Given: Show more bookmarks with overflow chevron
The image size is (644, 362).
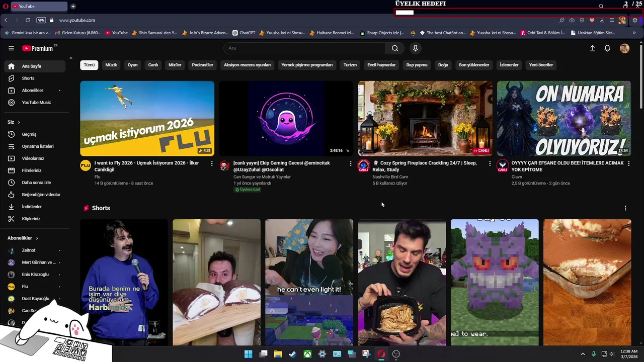Looking at the screenshot, I should point(634,33).
